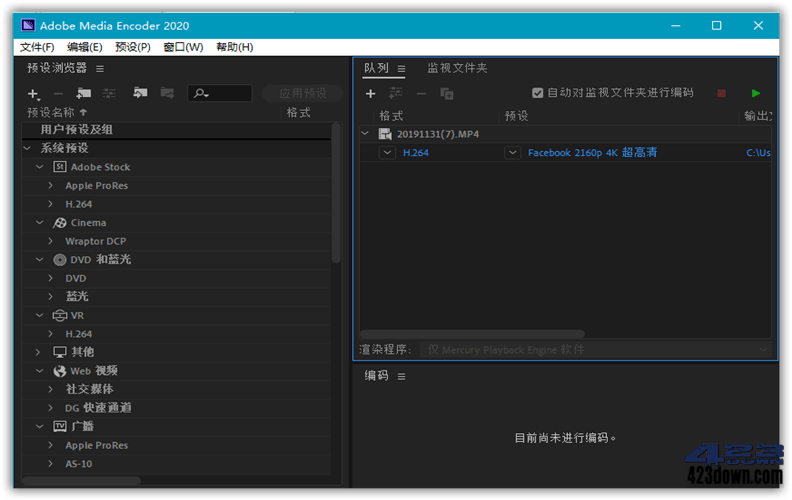The height and width of the screenshot is (500, 792).
Task: Click the H.264 format link in queue
Action: (415, 153)
